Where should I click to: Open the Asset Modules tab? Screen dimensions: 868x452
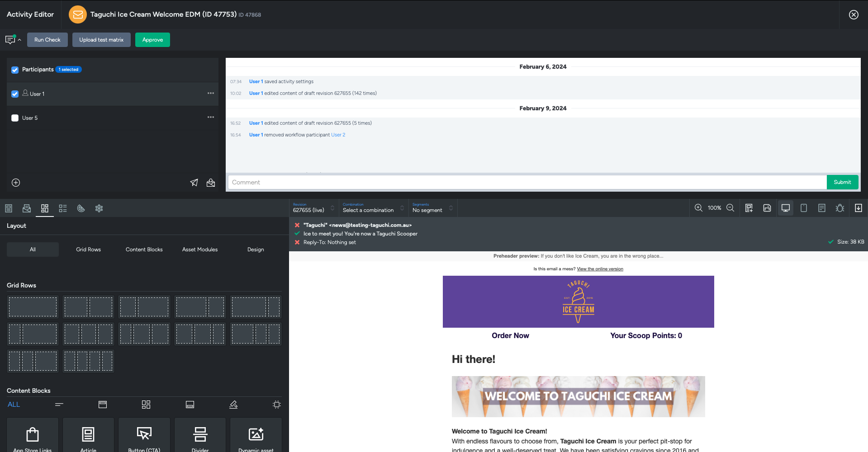tap(199, 249)
